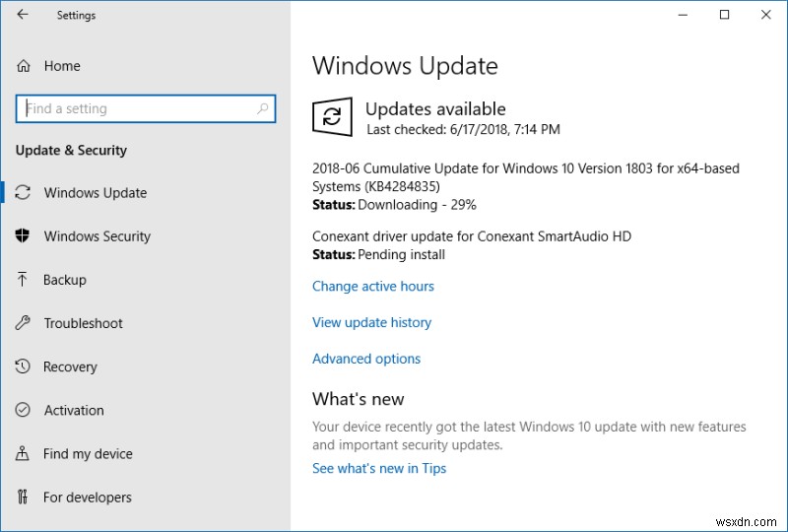Open Advanced options link
The width and height of the screenshot is (788, 532).
366,359
